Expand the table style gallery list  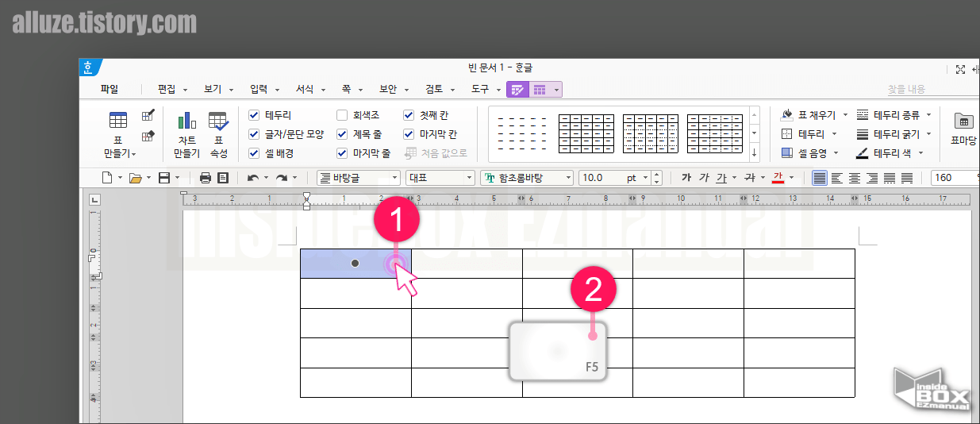(754, 153)
